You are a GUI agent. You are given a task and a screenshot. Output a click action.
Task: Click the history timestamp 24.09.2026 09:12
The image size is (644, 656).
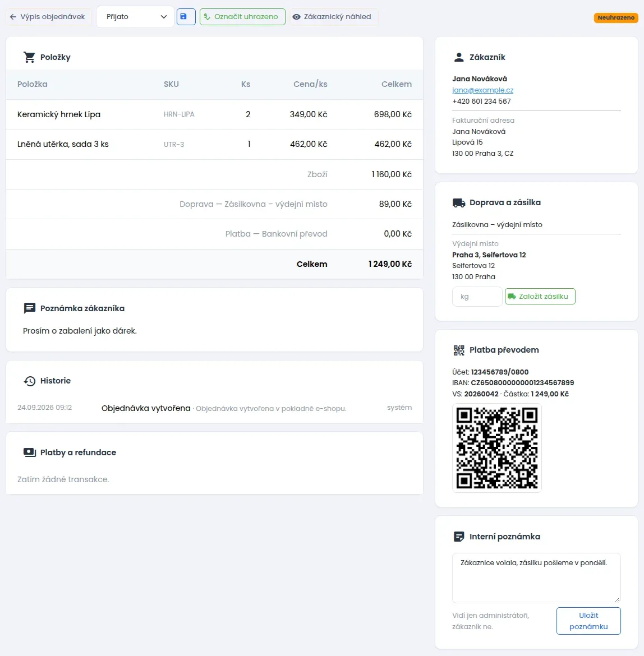pyautogui.click(x=45, y=408)
